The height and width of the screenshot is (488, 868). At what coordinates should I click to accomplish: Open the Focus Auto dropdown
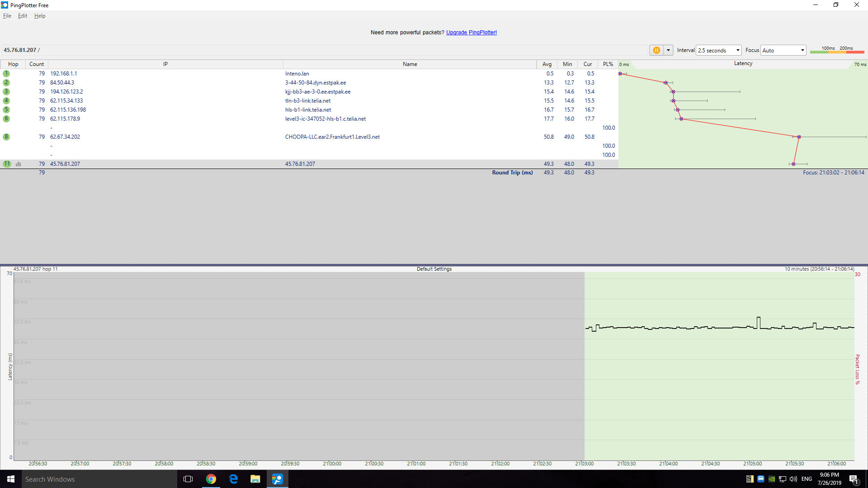[783, 50]
